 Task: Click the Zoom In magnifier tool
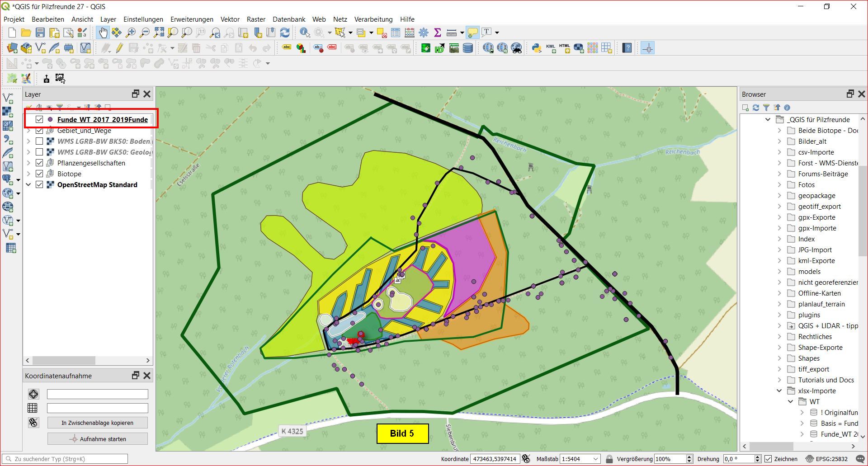coord(131,33)
